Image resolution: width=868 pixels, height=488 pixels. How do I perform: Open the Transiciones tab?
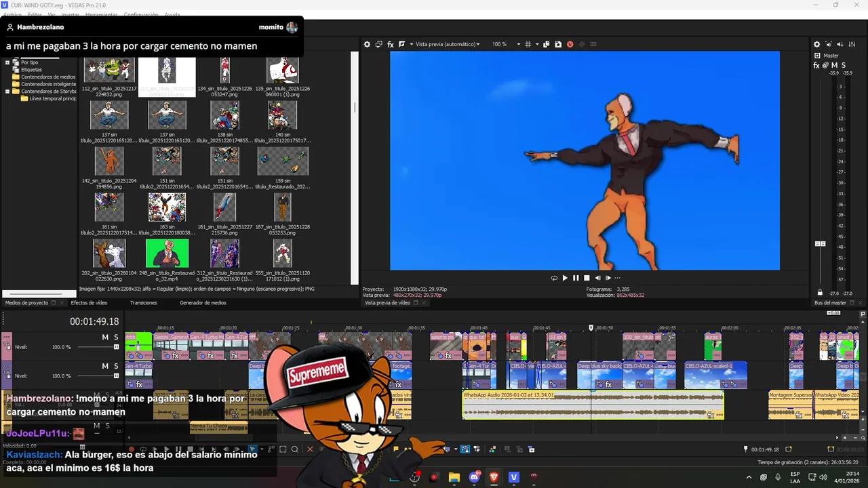pos(144,303)
